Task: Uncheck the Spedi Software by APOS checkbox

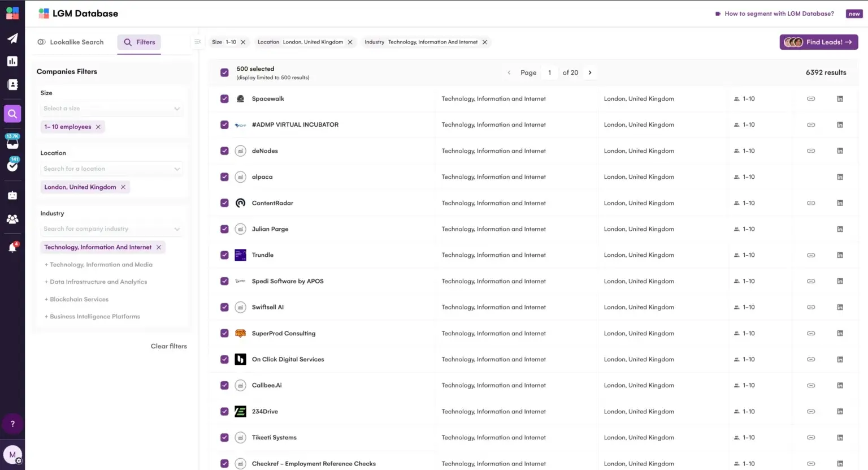Action: 224,281
